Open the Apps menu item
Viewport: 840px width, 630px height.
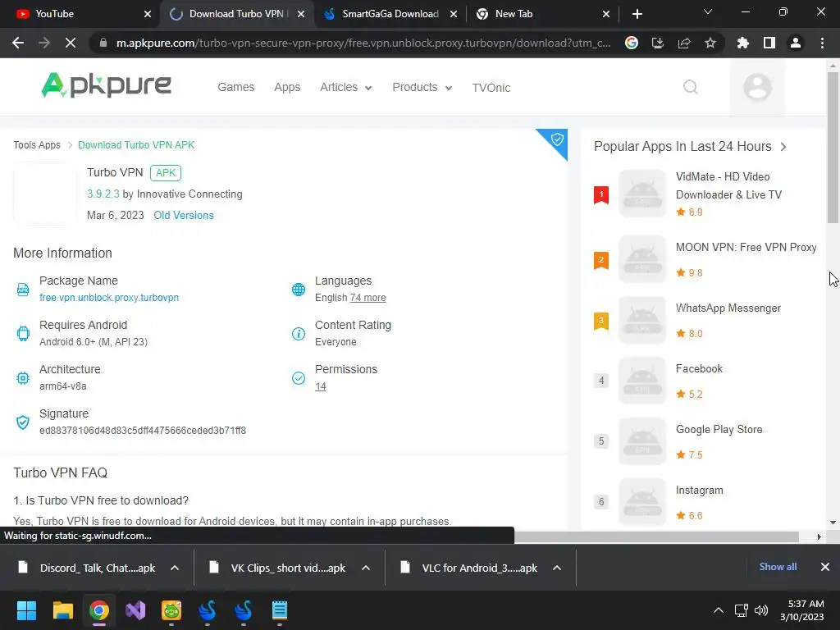click(x=287, y=87)
